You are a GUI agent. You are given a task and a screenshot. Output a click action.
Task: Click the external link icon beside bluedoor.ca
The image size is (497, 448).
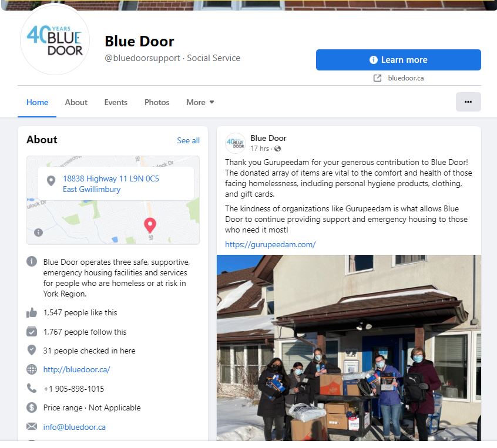point(377,78)
